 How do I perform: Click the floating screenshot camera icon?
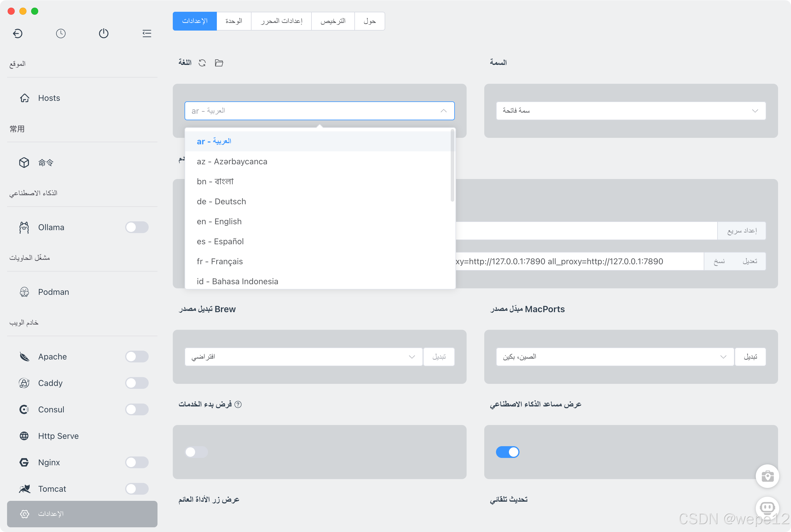[x=767, y=476]
